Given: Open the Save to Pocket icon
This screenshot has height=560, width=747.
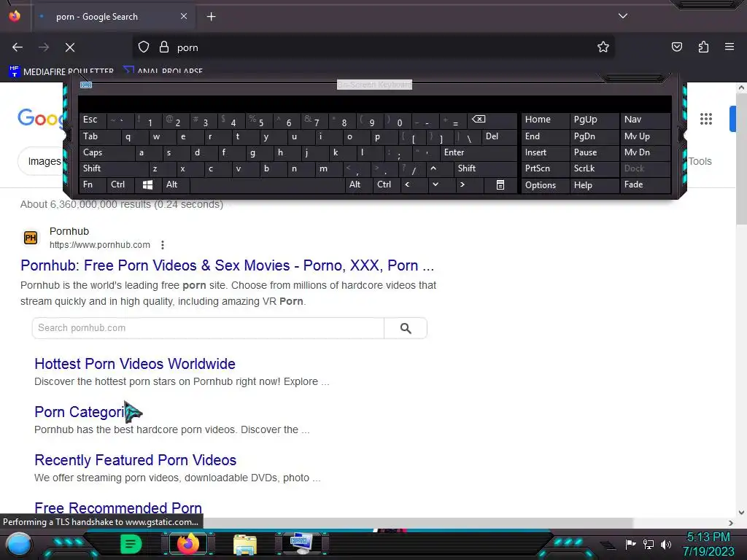Looking at the screenshot, I should point(676,47).
